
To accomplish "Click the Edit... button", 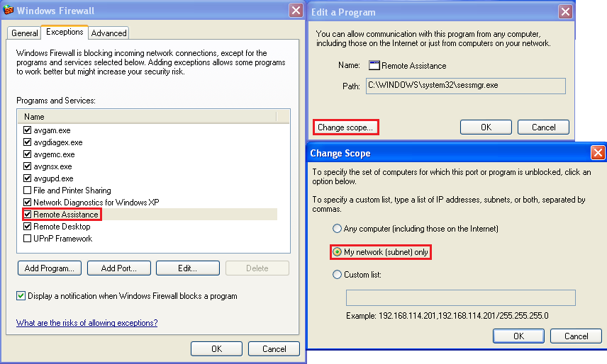I will pyautogui.click(x=188, y=268).
